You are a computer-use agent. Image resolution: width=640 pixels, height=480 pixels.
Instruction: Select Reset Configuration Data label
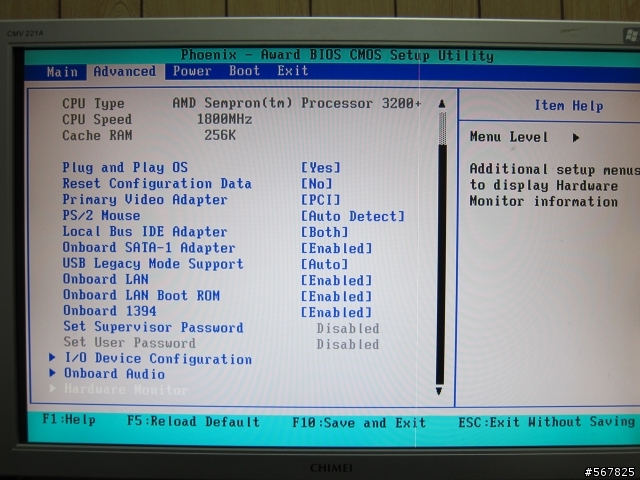[157, 183]
